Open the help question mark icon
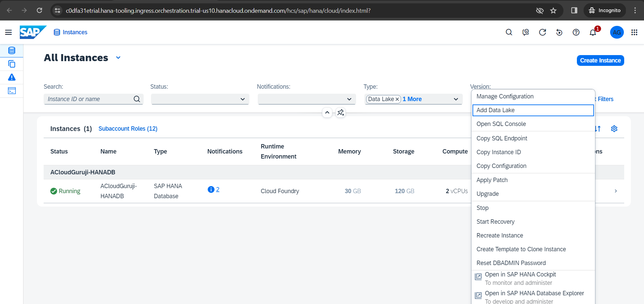Screen dimensions: 644x304 point(576,32)
